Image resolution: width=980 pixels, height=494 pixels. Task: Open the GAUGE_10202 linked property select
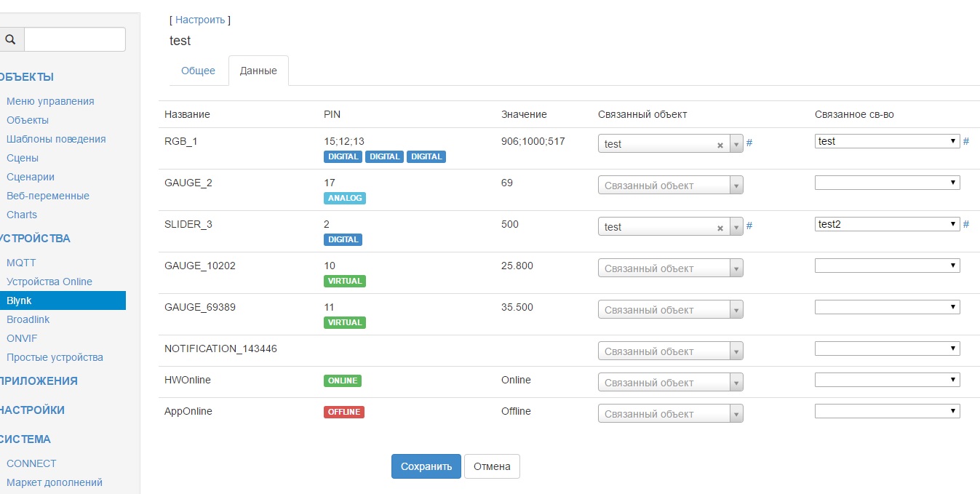[888, 266]
